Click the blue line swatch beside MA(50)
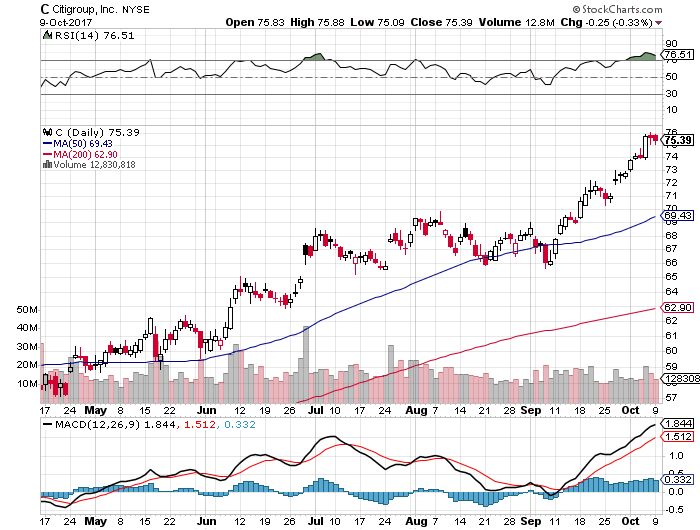The width and height of the screenshot is (700, 530). point(47,144)
